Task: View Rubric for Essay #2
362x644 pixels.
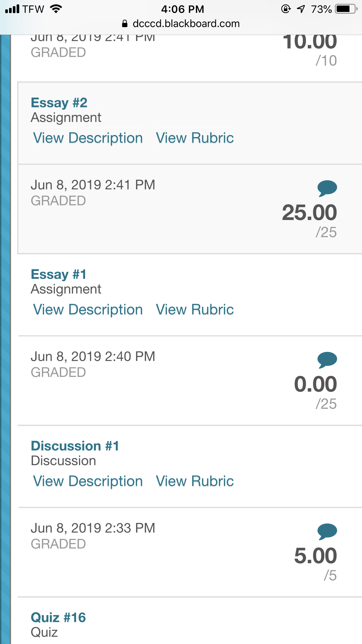Action: pyautogui.click(x=195, y=138)
